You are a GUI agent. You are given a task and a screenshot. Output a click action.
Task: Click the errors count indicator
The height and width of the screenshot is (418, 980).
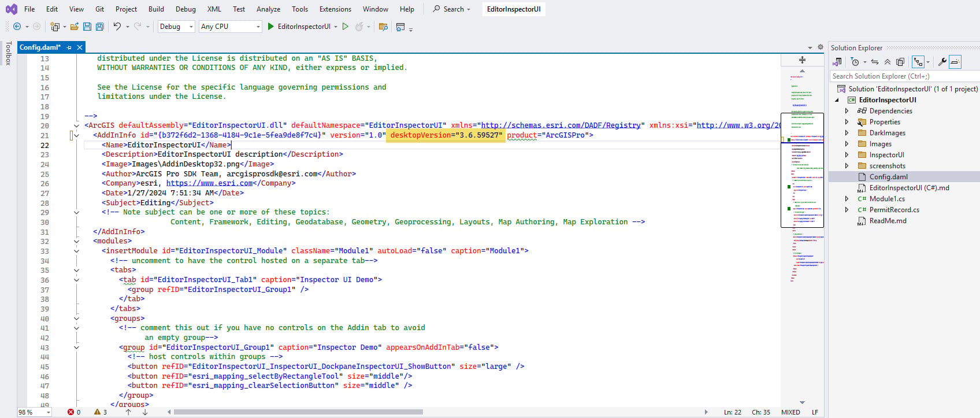74,412
